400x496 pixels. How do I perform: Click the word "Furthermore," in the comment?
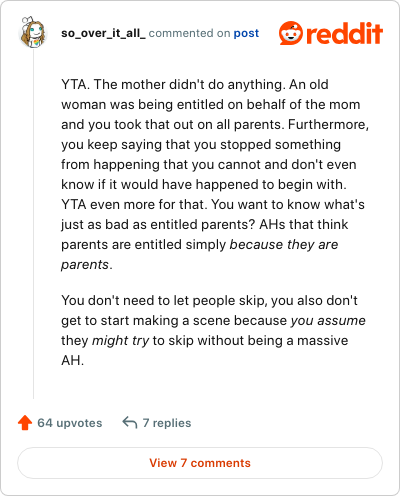(328, 124)
